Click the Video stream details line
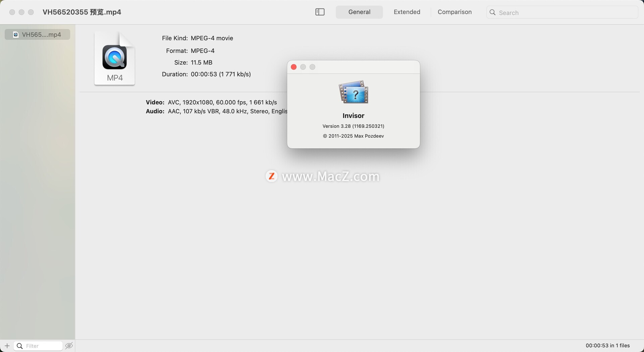This screenshot has height=352, width=644. tap(211, 102)
